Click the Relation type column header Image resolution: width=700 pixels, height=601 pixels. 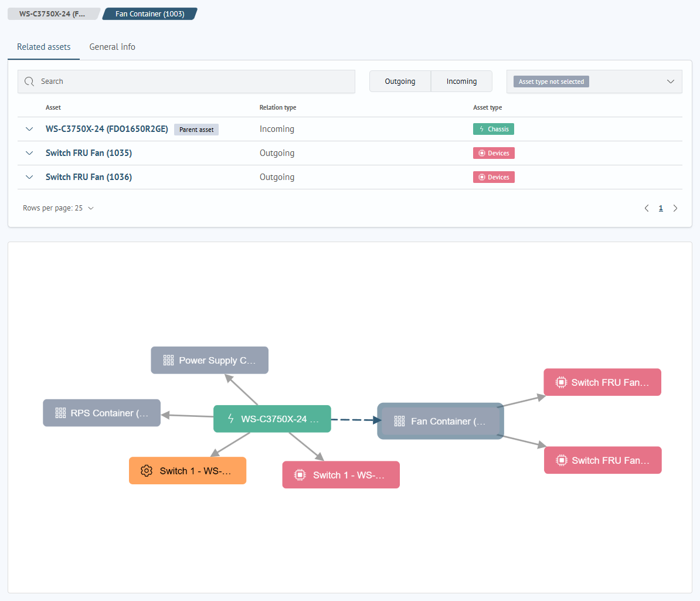[x=278, y=108]
